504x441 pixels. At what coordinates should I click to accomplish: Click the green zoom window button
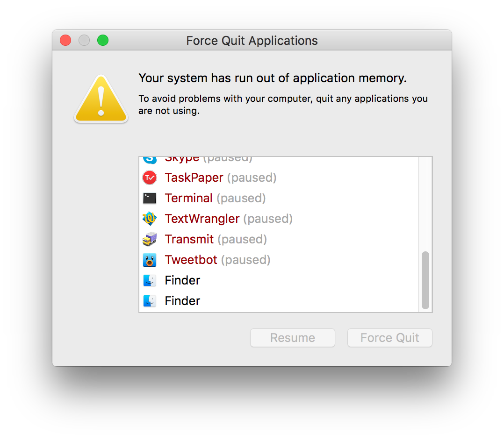(103, 41)
